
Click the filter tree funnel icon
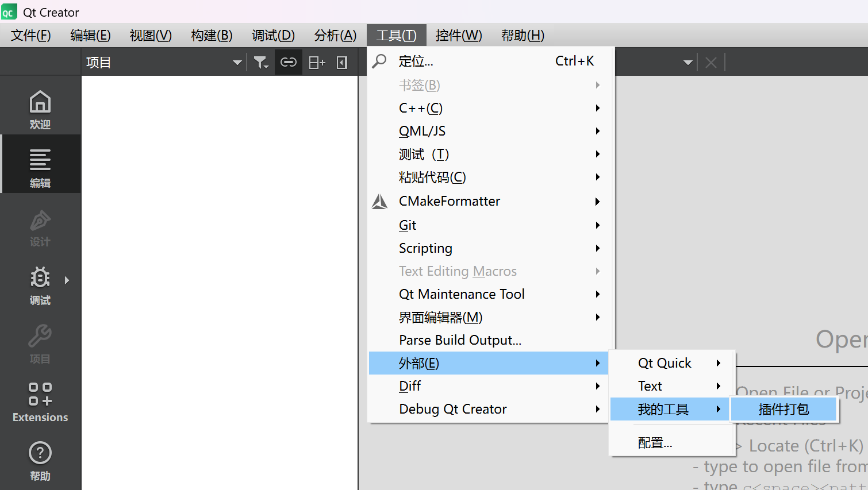point(261,62)
